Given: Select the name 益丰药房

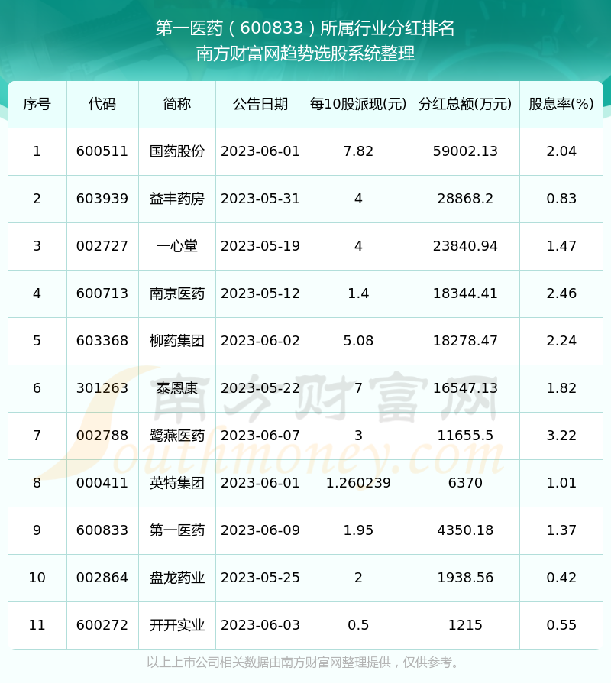Looking at the screenshot, I should click(176, 199).
